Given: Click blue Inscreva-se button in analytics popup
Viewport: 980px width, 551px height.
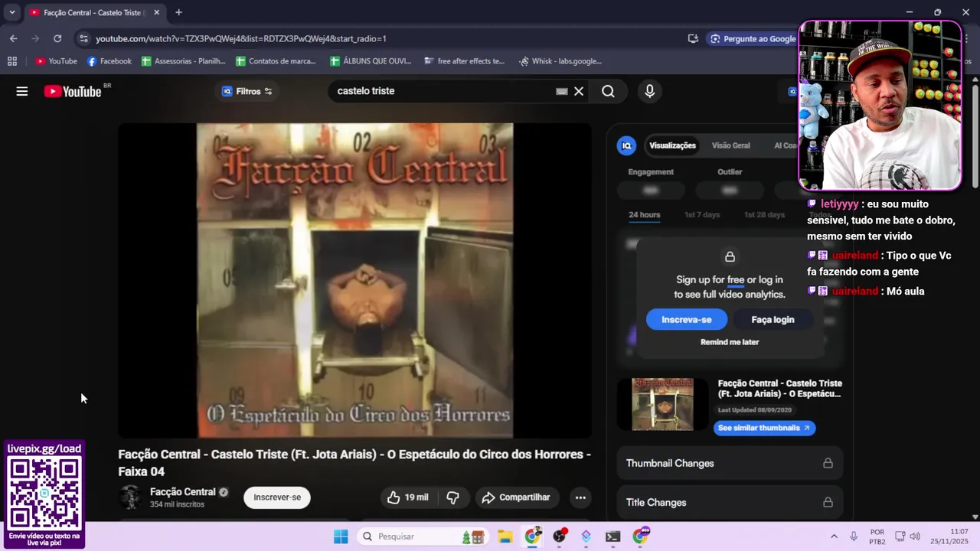Looking at the screenshot, I should 687,320.
